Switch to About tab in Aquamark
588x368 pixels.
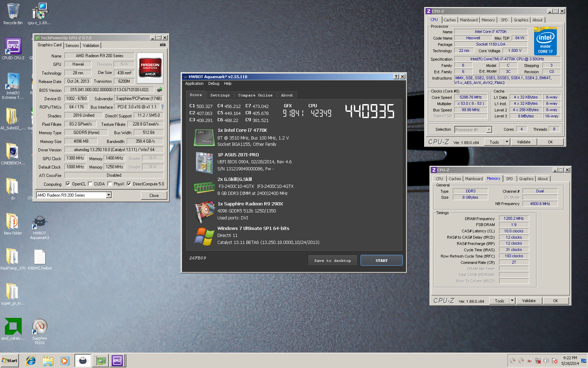287,95
